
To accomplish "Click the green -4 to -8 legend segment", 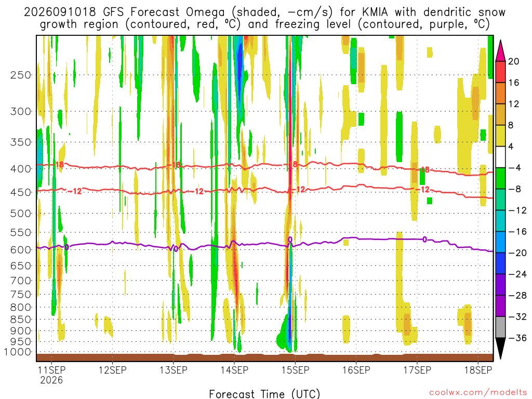I will click(x=500, y=178).
